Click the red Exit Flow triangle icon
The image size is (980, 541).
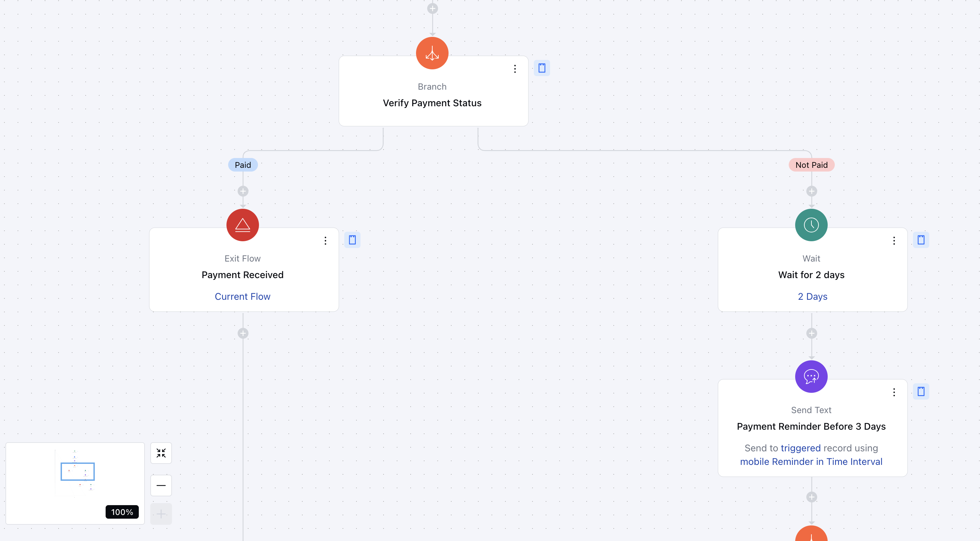(x=242, y=225)
